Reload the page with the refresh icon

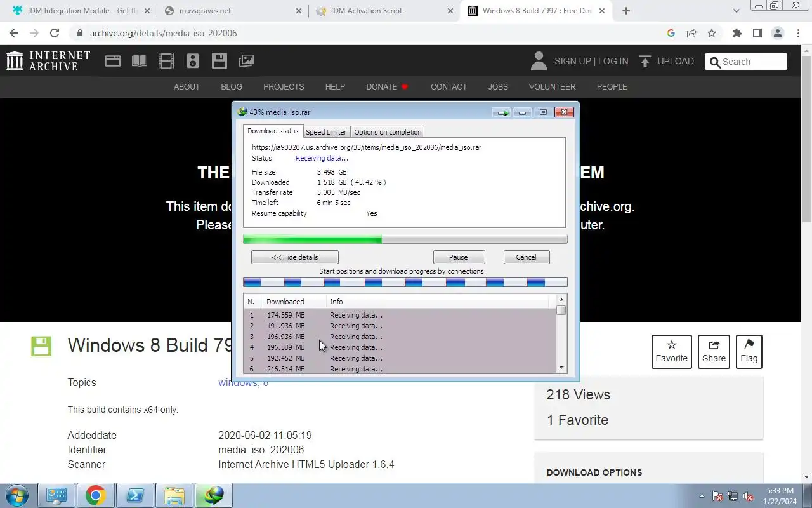tap(55, 33)
